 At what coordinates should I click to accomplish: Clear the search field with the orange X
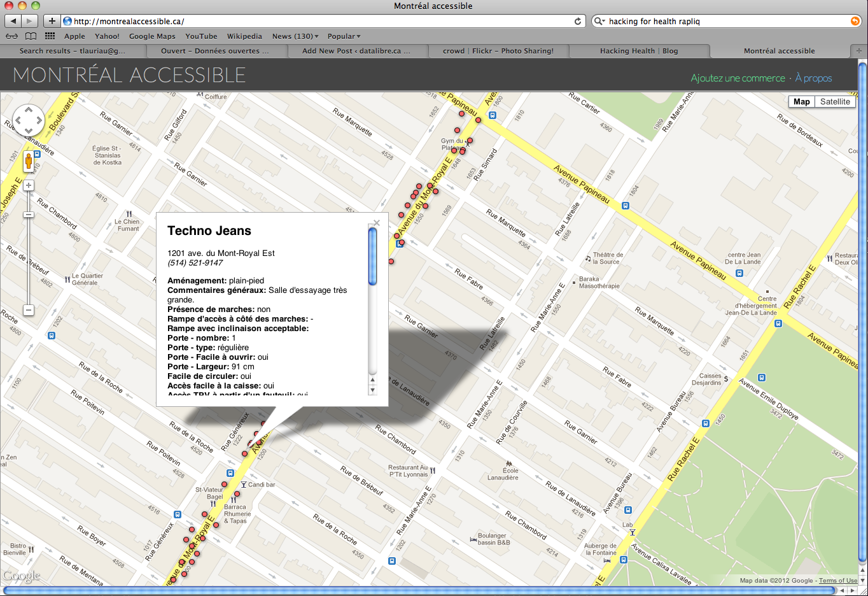(x=855, y=21)
